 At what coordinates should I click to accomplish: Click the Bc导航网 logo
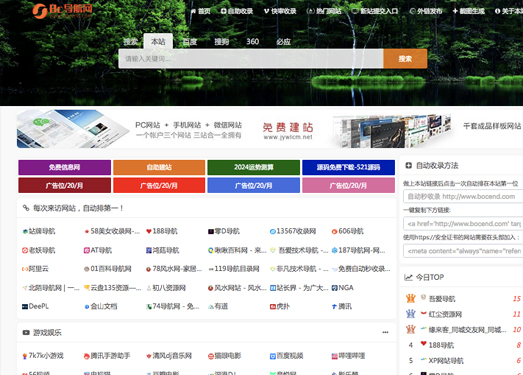click(x=62, y=11)
